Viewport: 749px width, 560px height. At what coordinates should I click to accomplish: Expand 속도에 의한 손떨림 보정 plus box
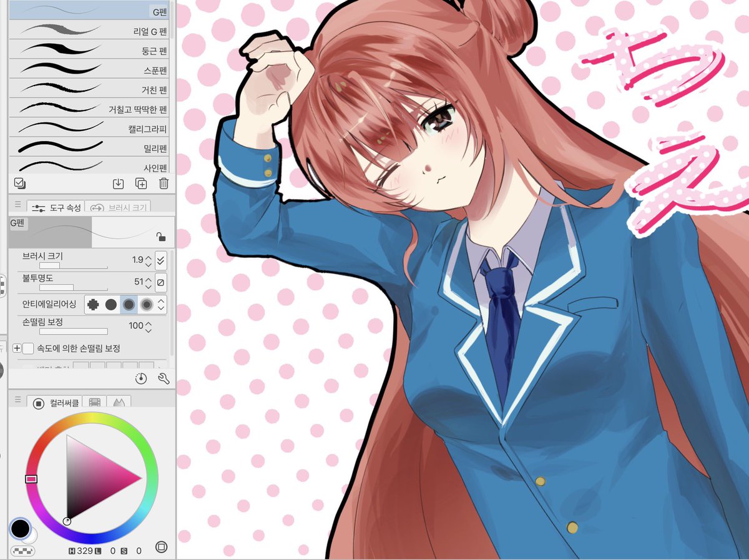[x=17, y=348]
